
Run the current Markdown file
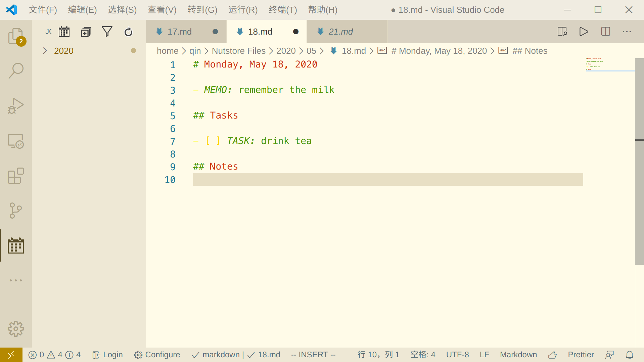584,32
